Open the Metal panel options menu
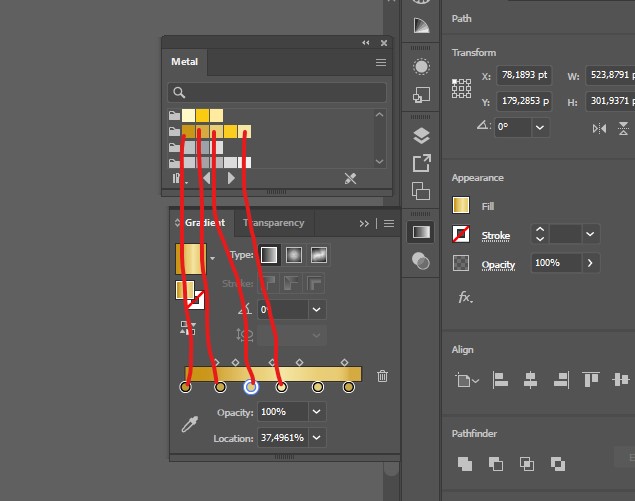Viewport: 635px width, 501px height. pos(381,62)
